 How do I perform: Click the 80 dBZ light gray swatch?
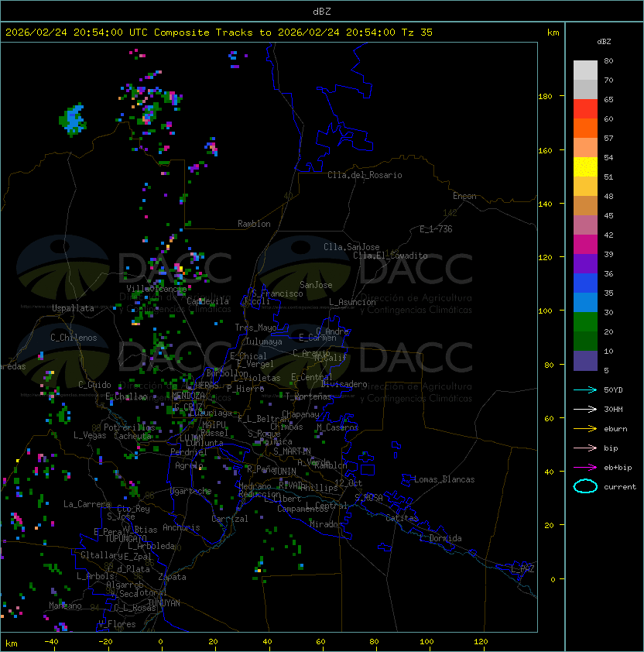click(x=585, y=70)
